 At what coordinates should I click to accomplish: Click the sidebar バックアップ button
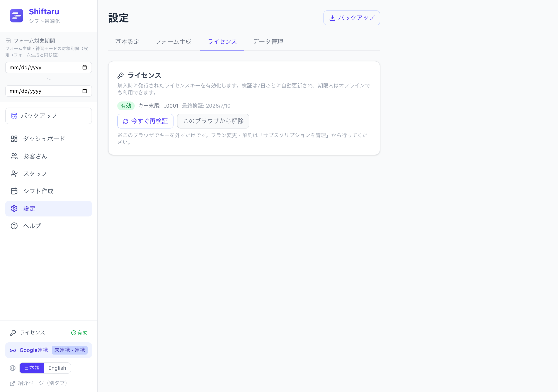[49, 116]
